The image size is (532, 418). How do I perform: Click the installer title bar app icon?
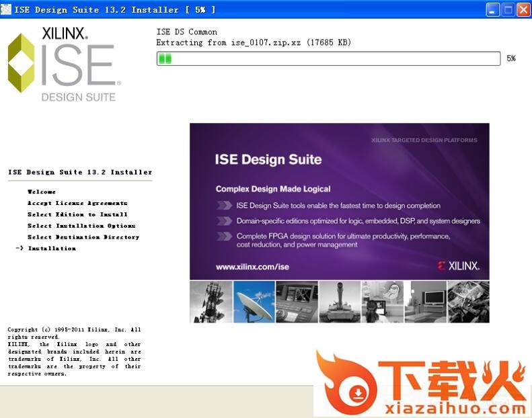[7, 9]
